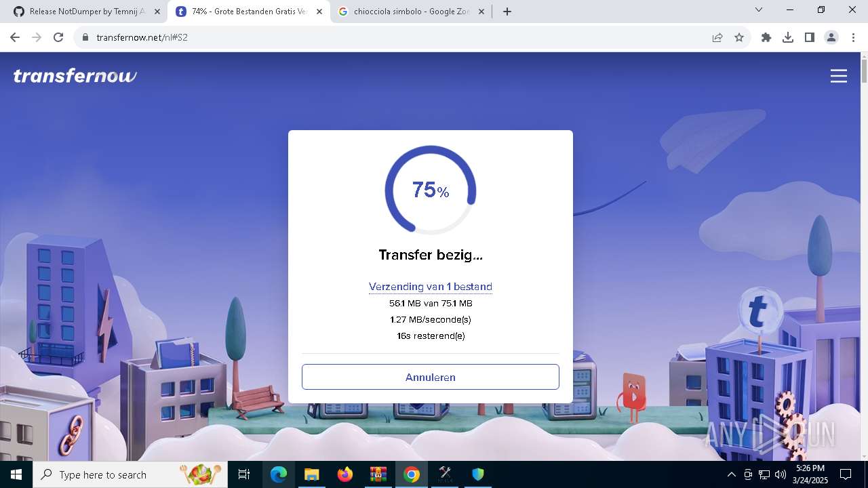Open the hamburger menu on TransferNow
The image size is (868, 488).
click(839, 76)
